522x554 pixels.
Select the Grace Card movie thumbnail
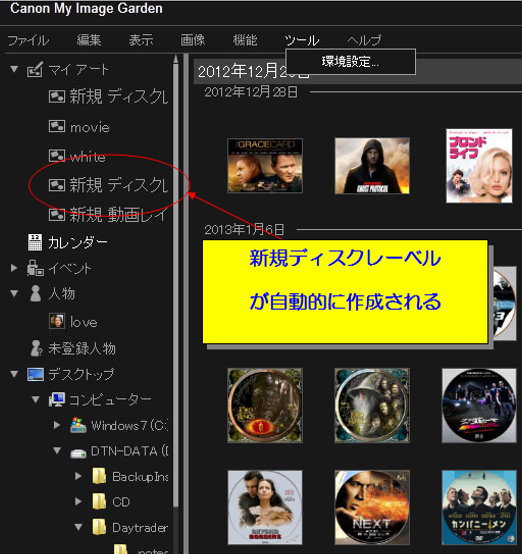pyautogui.click(x=265, y=166)
